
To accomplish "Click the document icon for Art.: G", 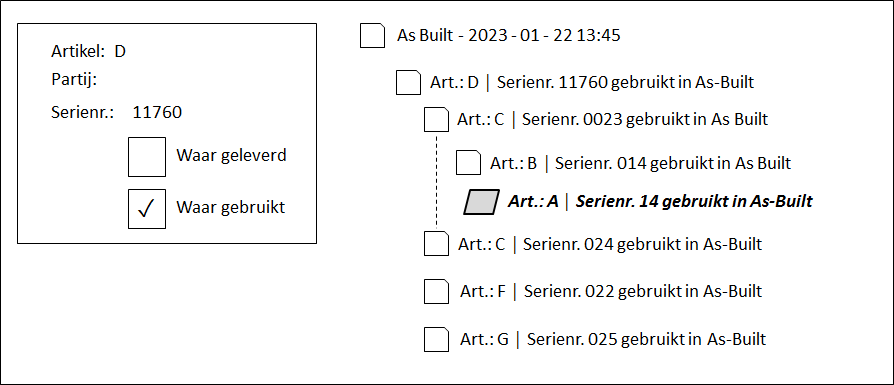I will pyautogui.click(x=437, y=339).
